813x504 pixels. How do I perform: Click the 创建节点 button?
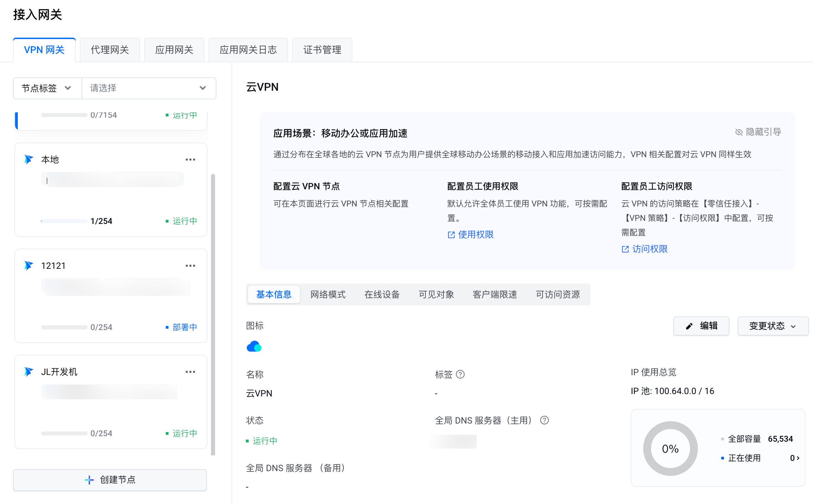point(110,480)
